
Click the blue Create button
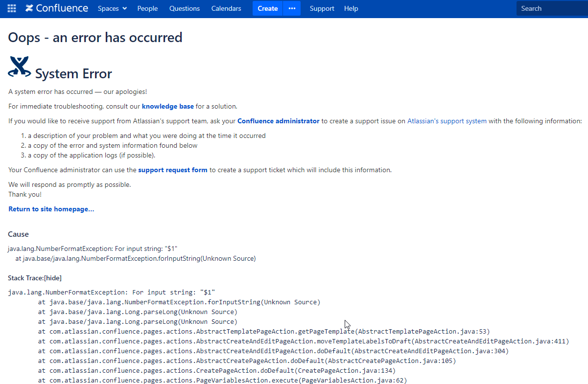267,8
